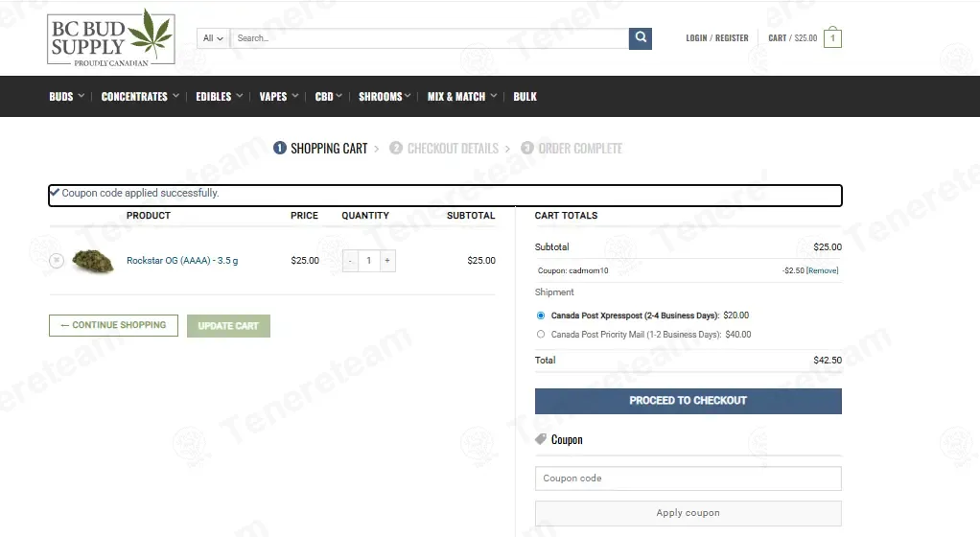Click the 'Coupon code applied successfully.' message
Viewport: 980px width, 537px height.
coord(140,193)
